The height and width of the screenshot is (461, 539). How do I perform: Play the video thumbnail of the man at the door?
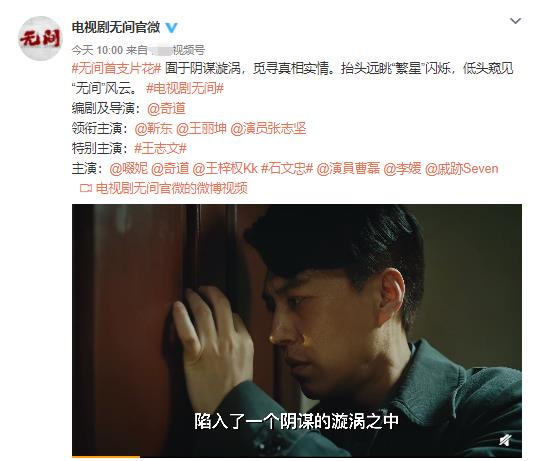coord(297,330)
